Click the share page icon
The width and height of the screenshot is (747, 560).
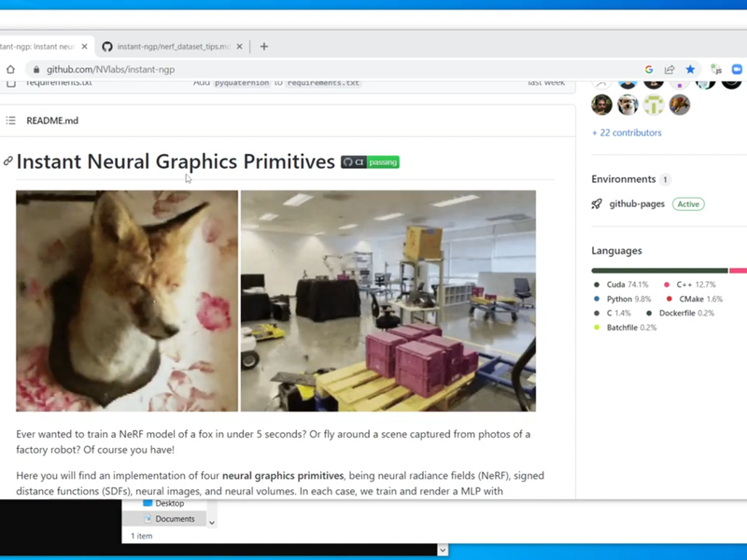click(x=669, y=69)
